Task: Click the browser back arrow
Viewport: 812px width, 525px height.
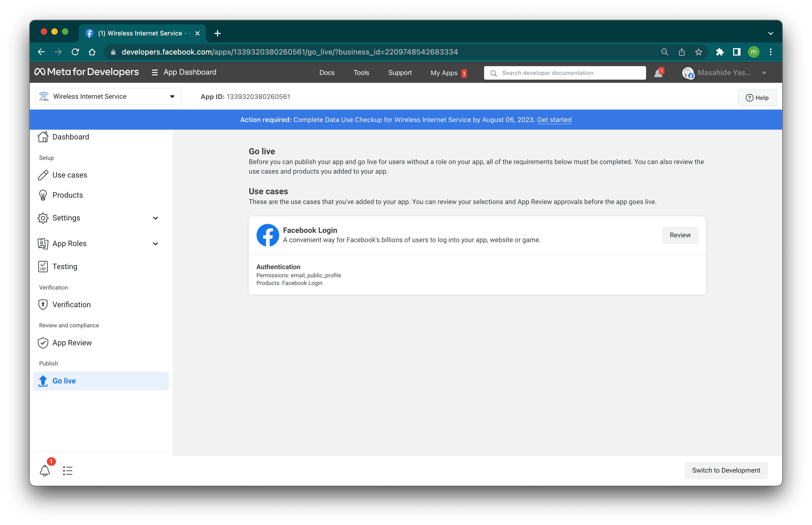Action: 41,52
